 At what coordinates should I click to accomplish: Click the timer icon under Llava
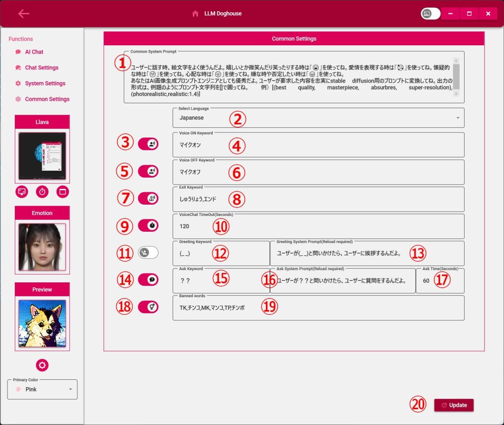42,192
